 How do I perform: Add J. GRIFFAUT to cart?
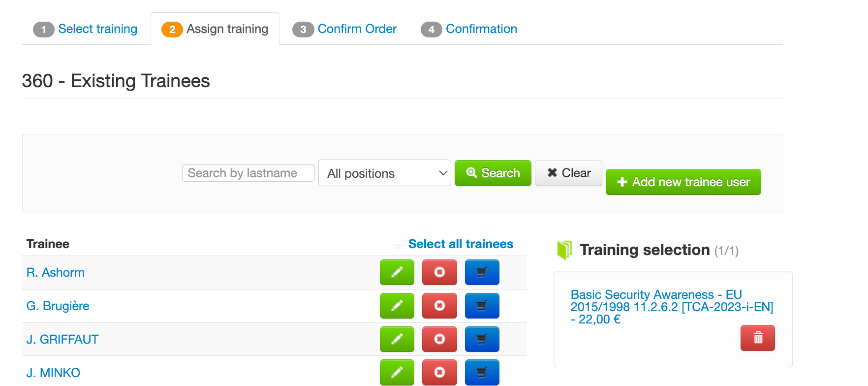[482, 339]
